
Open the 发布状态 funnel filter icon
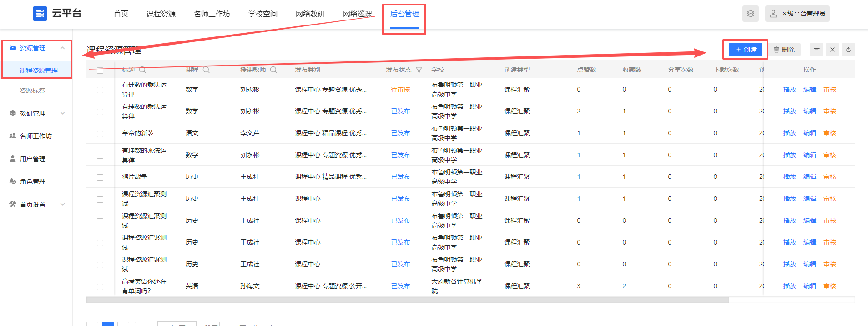tap(419, 70)
